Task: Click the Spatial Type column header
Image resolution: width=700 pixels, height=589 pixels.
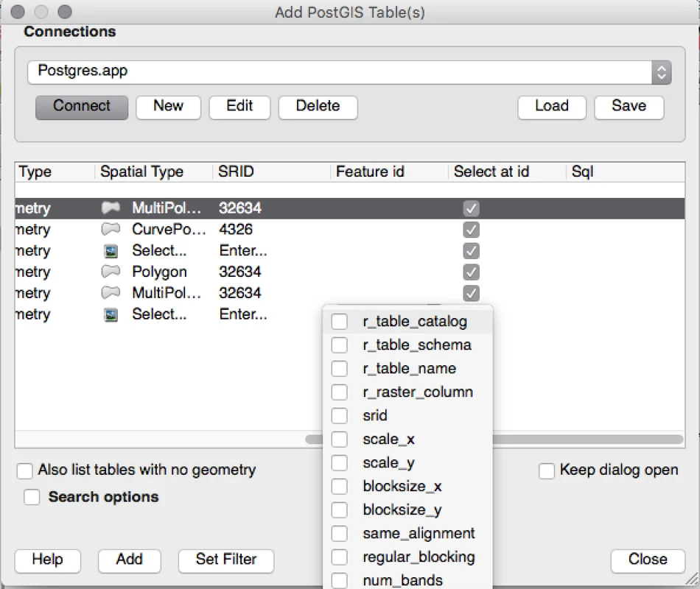Action: [141, 172]
